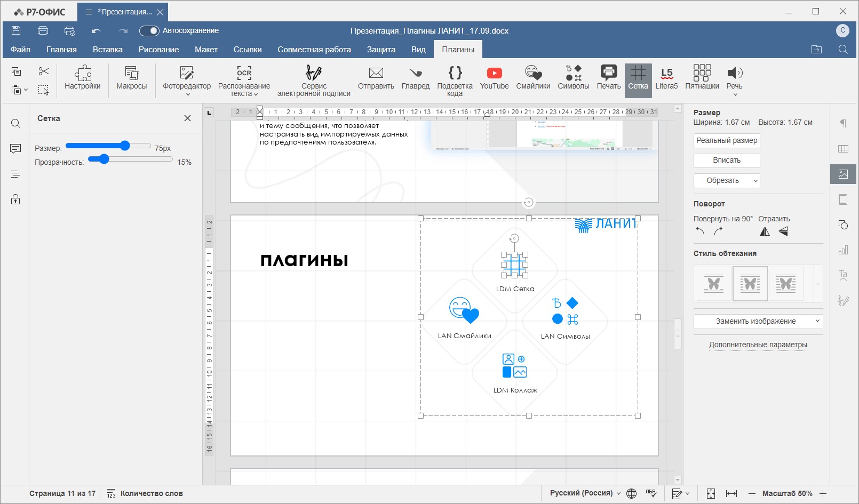The width and height of the screenshot is (859, 504).
Task: Click the Прозрачность slider handle
Action: [104, 159]
